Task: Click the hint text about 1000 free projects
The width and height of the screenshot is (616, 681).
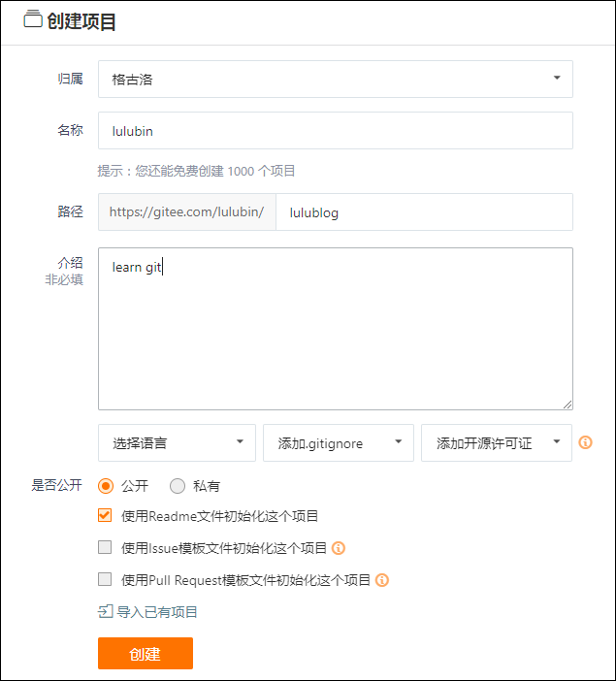Action: pos(196,171)
